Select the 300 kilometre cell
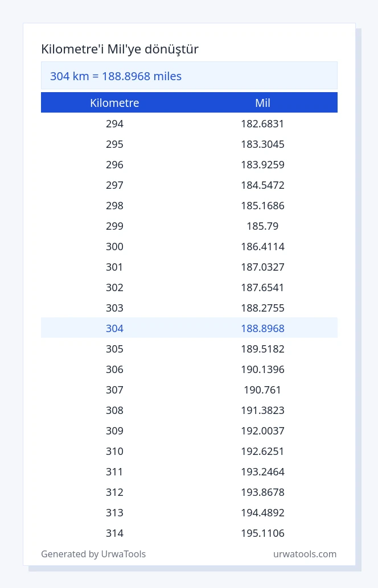 [114, 246]
